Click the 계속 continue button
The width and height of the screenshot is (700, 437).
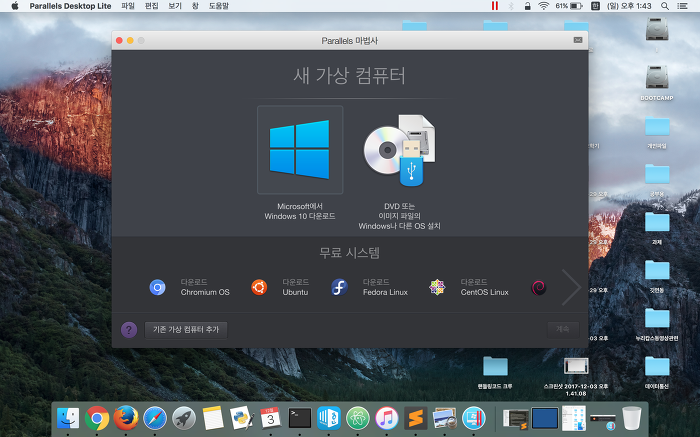click(563, 329)
